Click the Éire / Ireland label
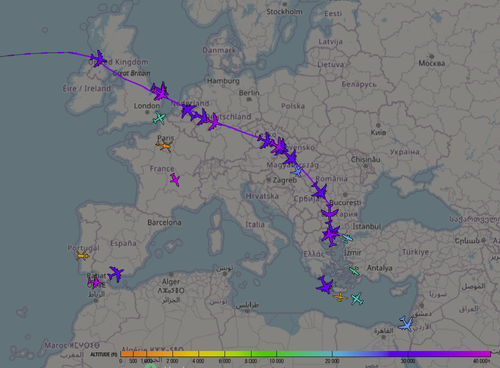Viewport: 500px width, 368px height. [x=87, y=89]
